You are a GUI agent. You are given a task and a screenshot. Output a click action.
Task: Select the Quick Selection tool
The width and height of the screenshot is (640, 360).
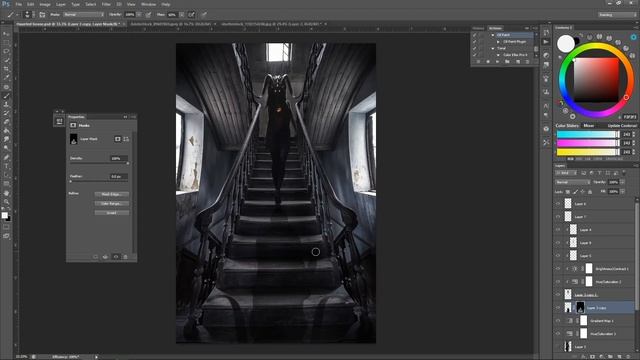coord(6,60)
